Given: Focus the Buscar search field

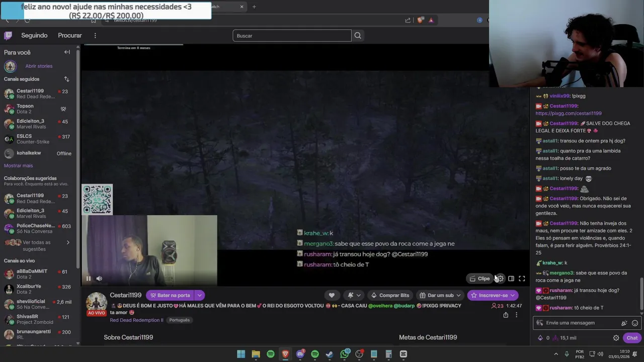Looking at the screenshot, I should coord(292,36).
